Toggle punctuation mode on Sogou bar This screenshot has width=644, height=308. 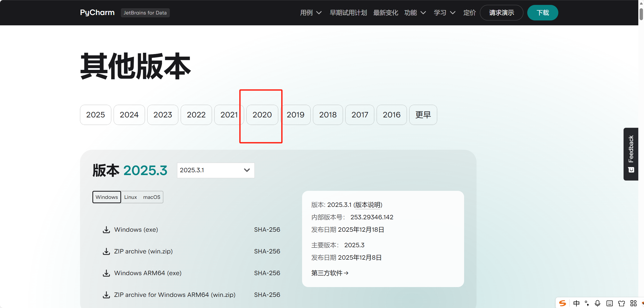pos(587,303)
